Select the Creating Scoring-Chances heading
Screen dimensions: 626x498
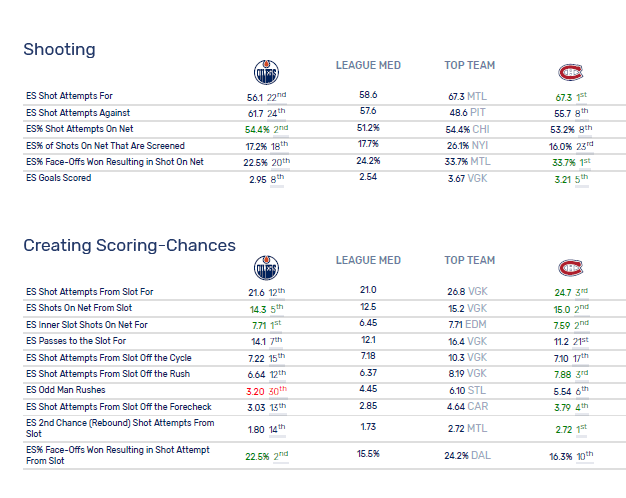click(x=129, y=245)
